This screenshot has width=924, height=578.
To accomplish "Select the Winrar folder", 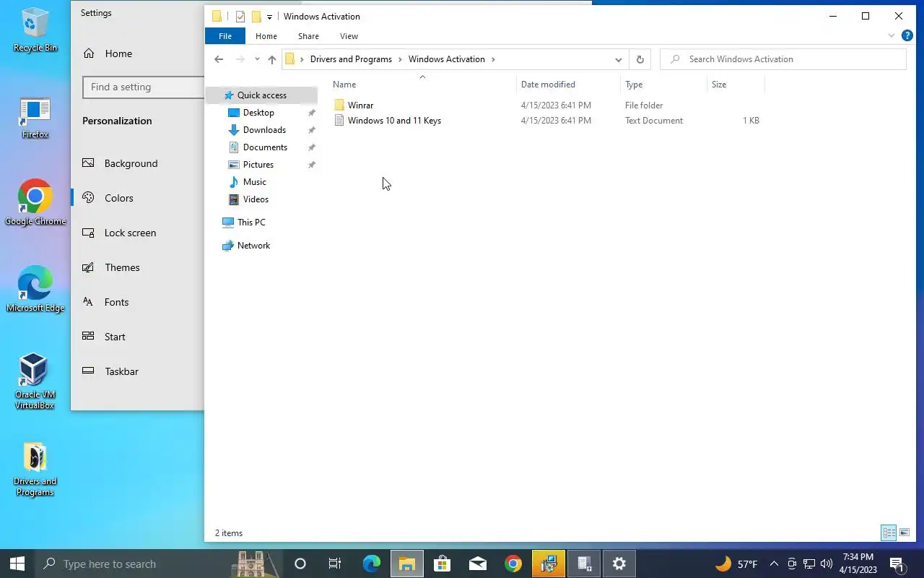I will [360, 105].
